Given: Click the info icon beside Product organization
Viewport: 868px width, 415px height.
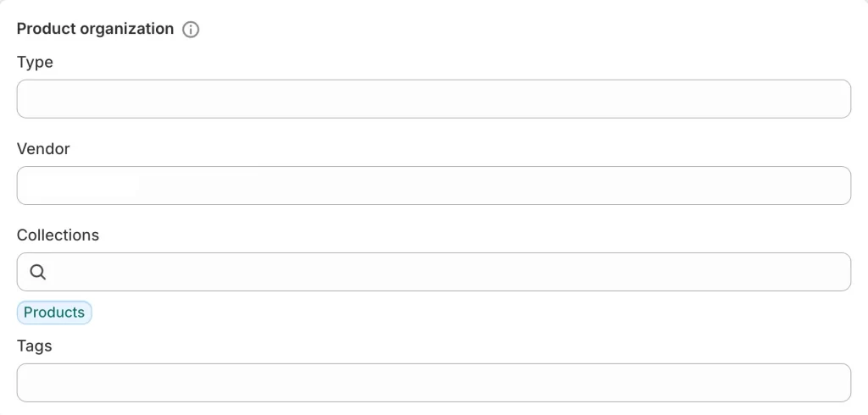Looking at the screenshot, I should [x=191, y=30].
